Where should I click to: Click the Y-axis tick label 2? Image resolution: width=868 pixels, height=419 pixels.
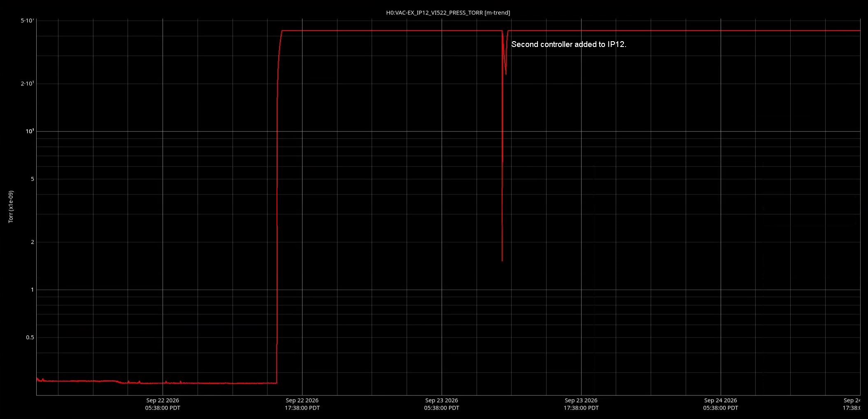coord(33,242)
